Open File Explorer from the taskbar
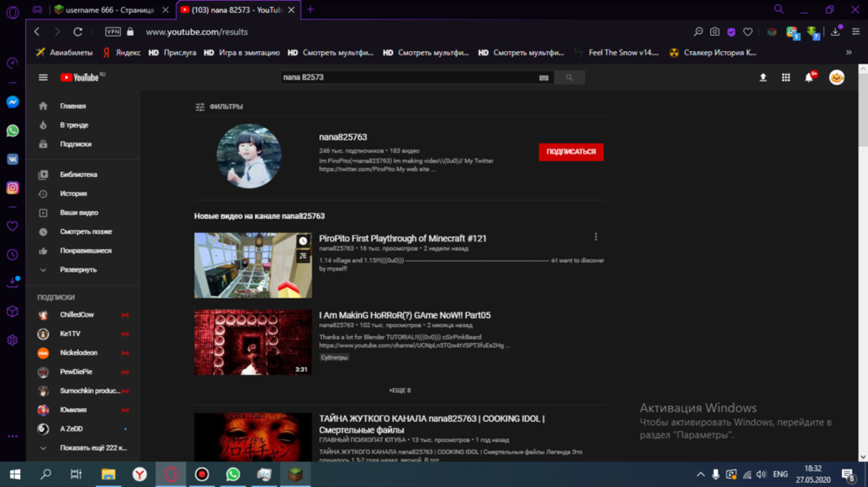The image size is (868, 487). tap(108, 474)
